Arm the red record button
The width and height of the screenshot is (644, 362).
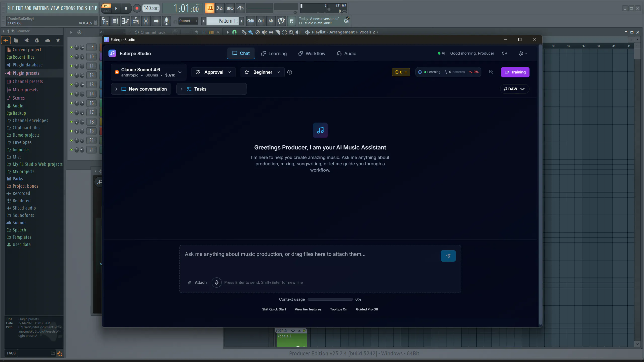coord(137,8)
